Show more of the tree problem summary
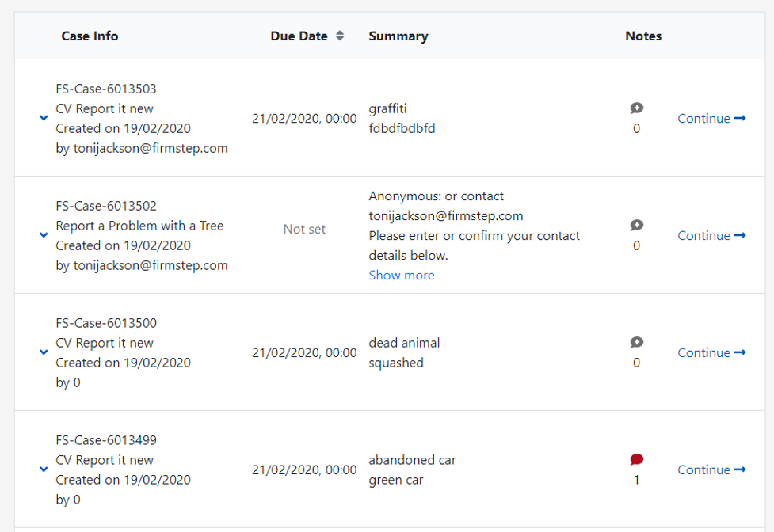774x532 pixels. point(402,275)
